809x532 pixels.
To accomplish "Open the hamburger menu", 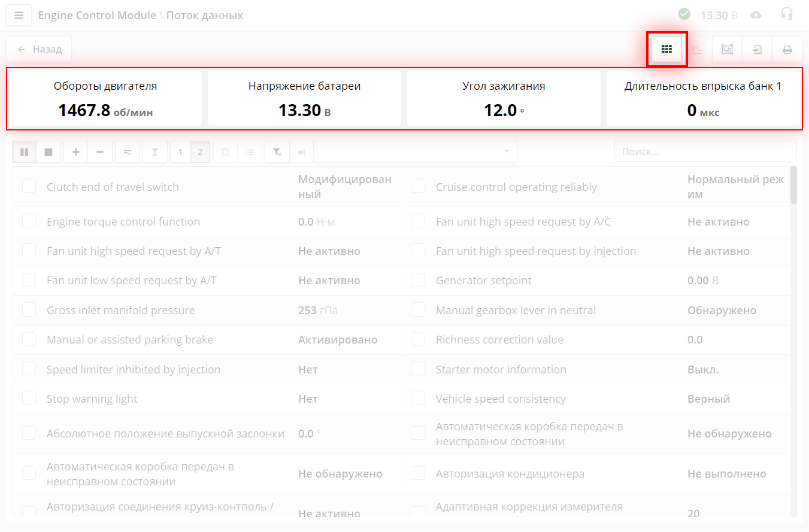I will [19, 16].
